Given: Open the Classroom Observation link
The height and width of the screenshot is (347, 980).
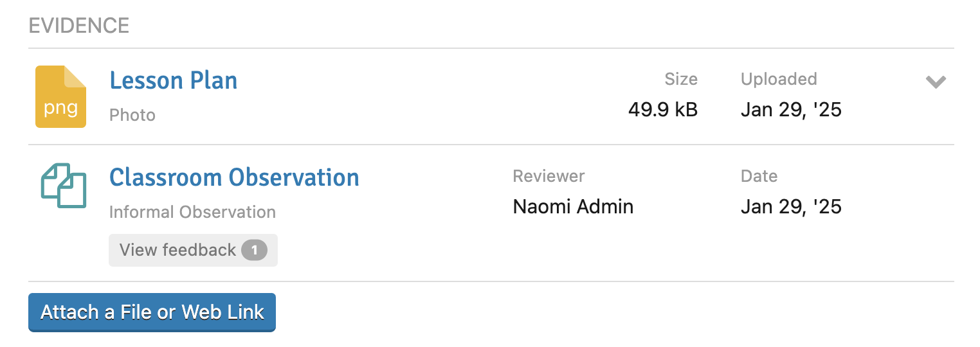Looking at the screenshot, I should 234,177.
